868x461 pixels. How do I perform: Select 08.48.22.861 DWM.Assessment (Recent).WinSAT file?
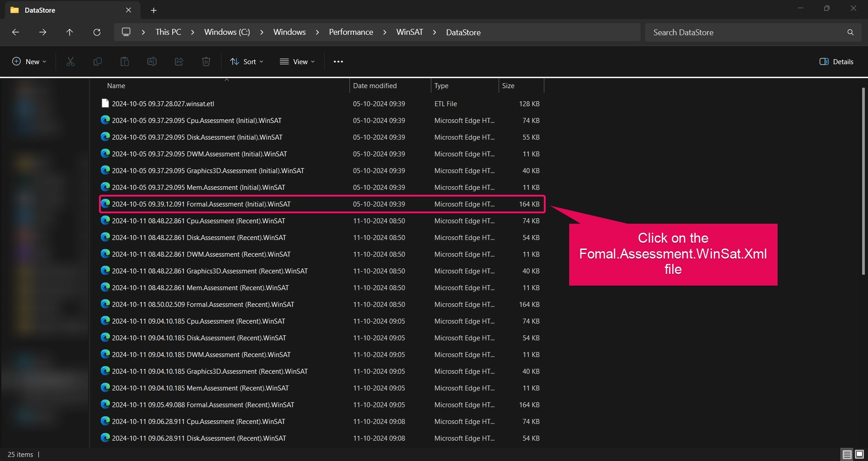(x=321, y=254)
